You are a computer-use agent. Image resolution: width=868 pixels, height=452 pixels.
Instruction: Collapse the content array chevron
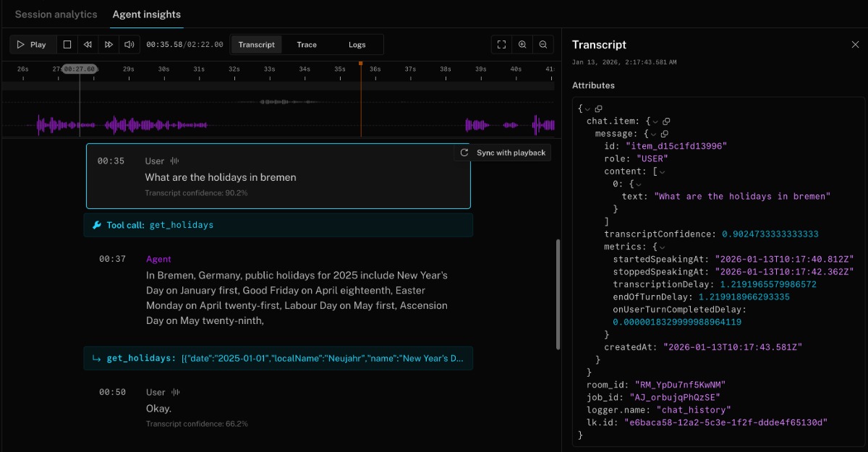(x=661, y=171)
